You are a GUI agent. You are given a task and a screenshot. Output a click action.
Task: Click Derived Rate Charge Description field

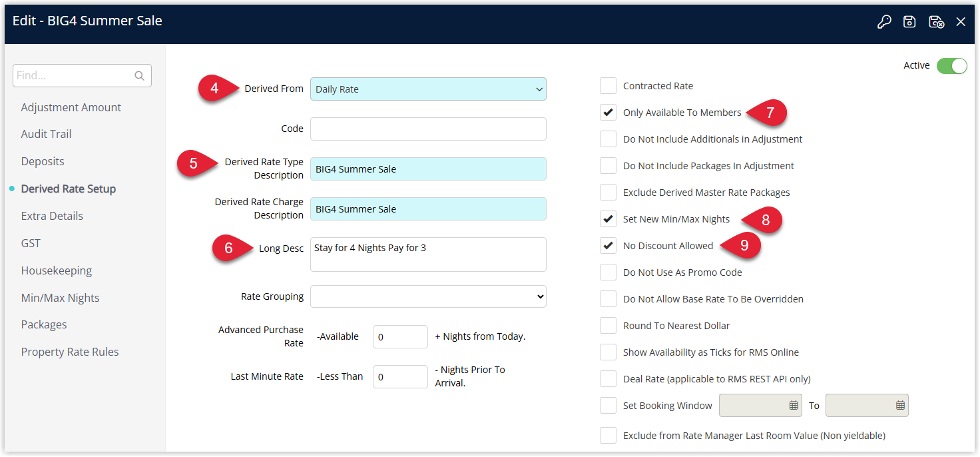pyautogui.click(x=428, y=209)
